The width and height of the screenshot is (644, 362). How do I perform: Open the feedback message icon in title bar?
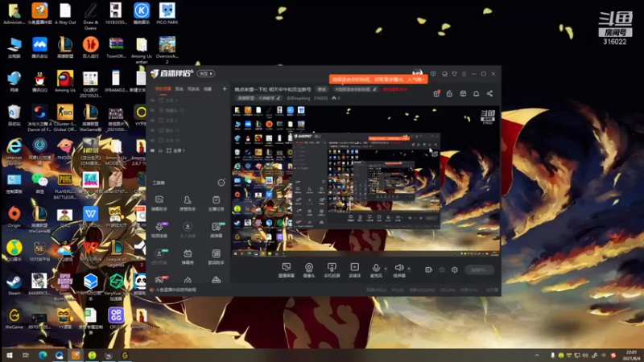(x=433, y=74)
